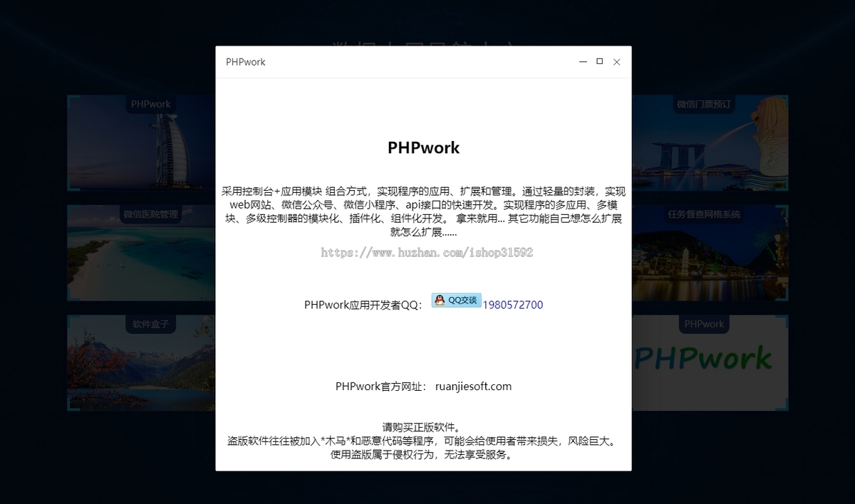This screenshot has width=855, height=504.
Task: Click the 采用控制台+应用模块 description paragraph
Action: (x=423, y=211)
